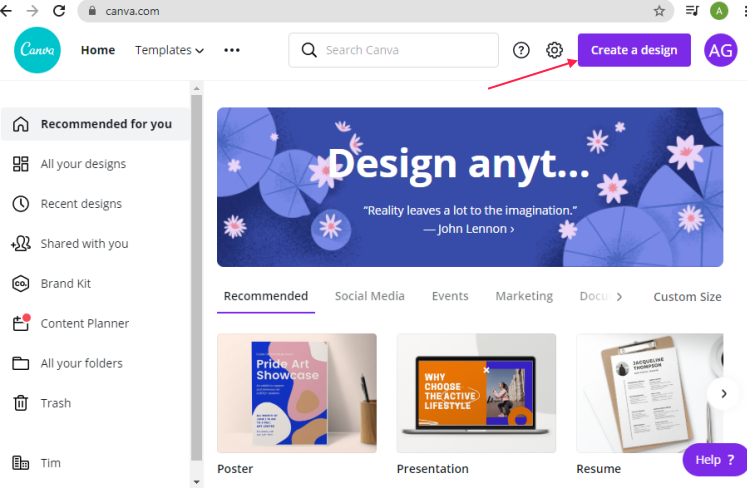Advance the design carousel with right arrow
747x488 pixels.
coord(723,394)
